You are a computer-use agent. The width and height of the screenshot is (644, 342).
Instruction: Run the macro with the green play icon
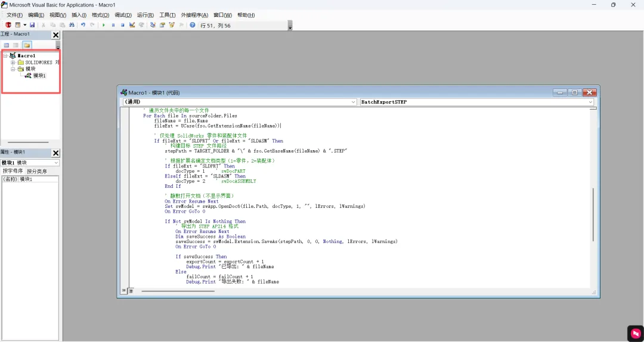pos(104,25)
